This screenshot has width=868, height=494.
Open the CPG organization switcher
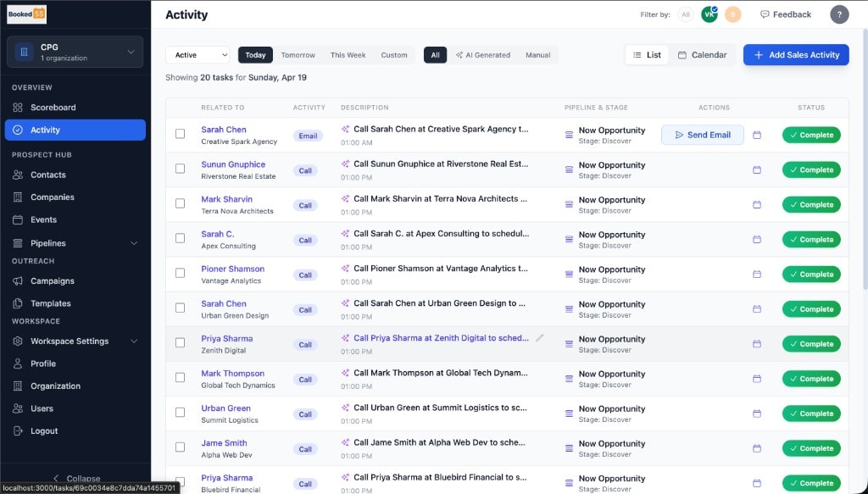(75, 52)
